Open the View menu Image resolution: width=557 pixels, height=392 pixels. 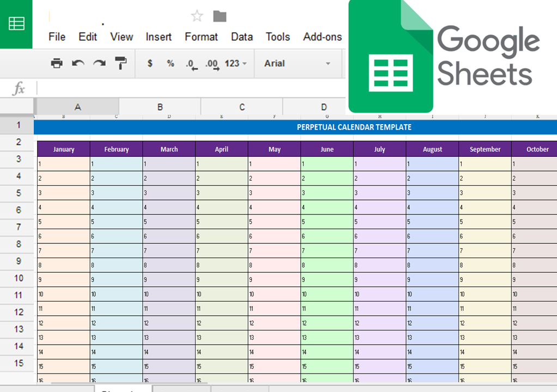[122, 36]
